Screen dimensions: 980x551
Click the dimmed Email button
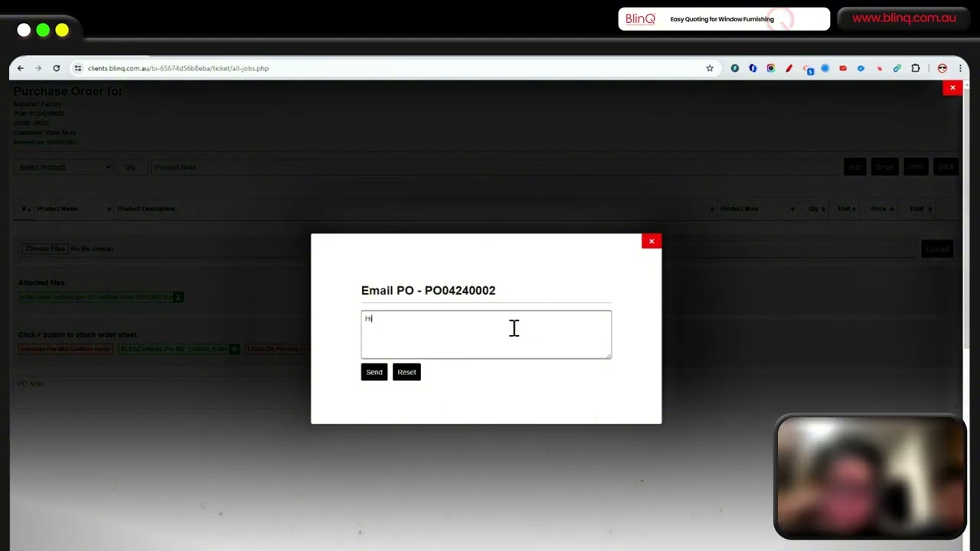click(x=884, y=167)
